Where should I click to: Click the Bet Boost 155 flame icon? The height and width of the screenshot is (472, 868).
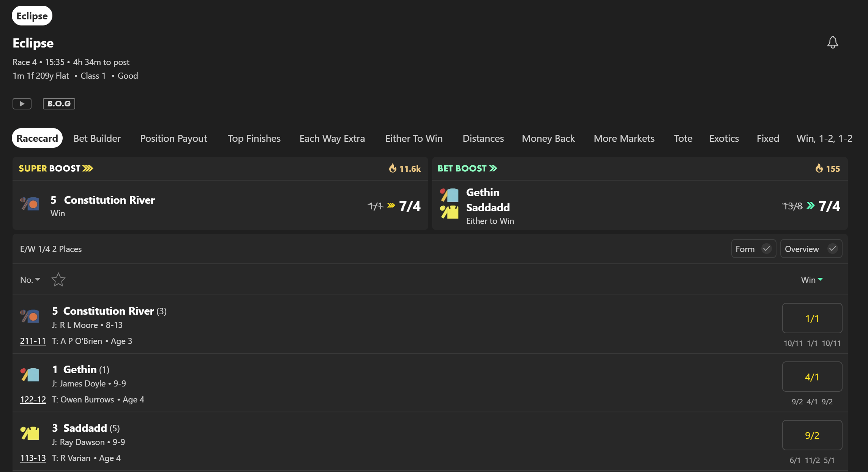click(x=819, y=168)
